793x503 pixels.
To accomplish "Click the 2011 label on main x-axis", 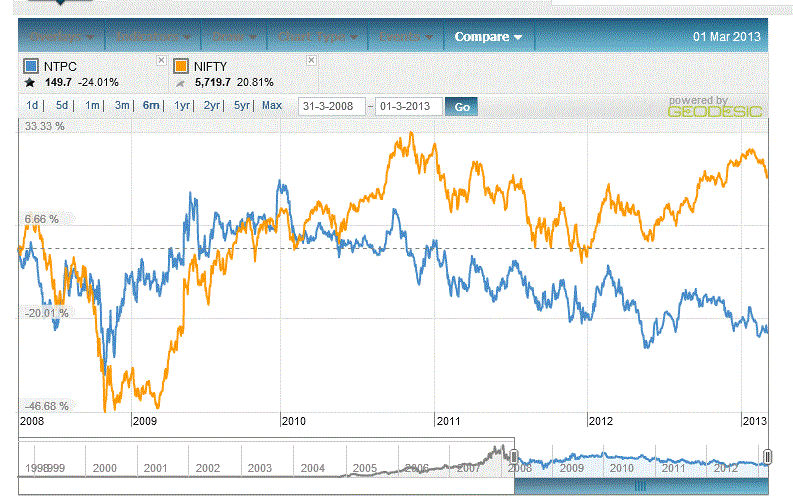I will [x=449, y=421].
